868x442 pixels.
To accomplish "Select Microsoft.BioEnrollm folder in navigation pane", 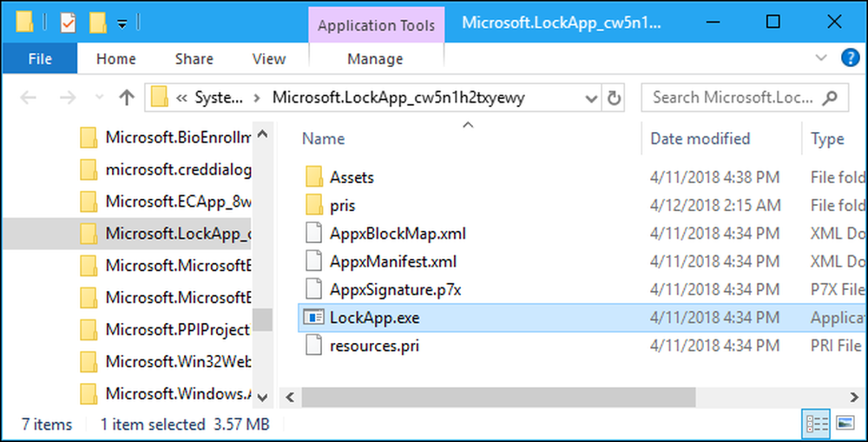I will [166, 138].
